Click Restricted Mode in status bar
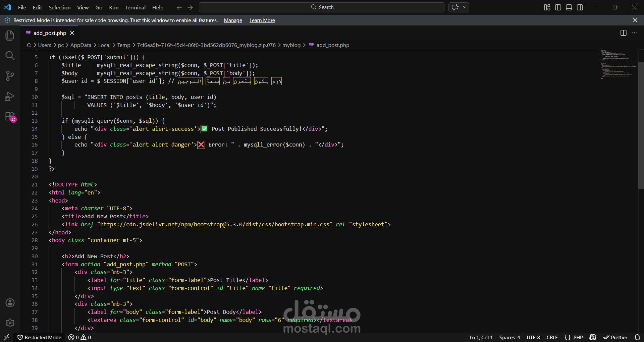 coord(40,337)
